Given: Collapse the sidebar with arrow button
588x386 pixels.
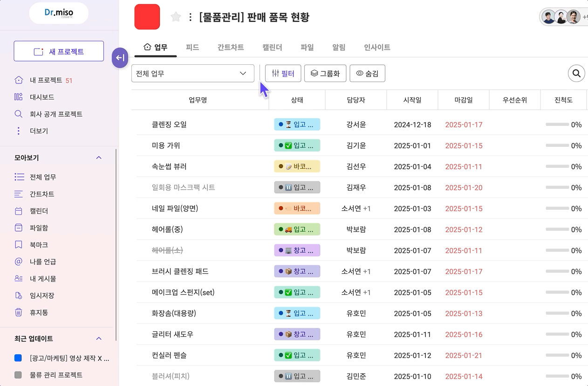Looking at the screenshot, I should (x=120, y=58).
